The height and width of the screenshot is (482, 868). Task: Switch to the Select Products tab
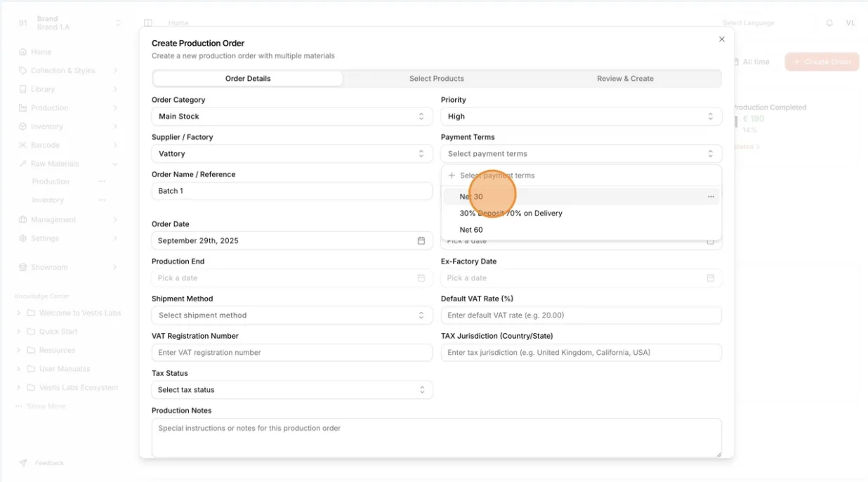click(x=437, y=79)
